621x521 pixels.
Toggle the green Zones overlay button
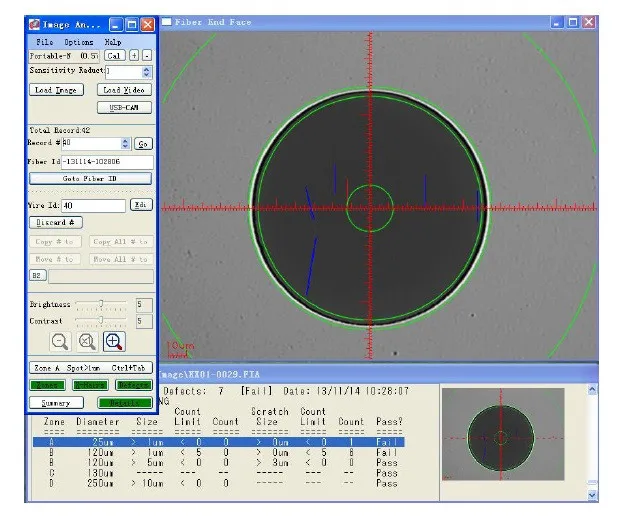tap(47, 384)
